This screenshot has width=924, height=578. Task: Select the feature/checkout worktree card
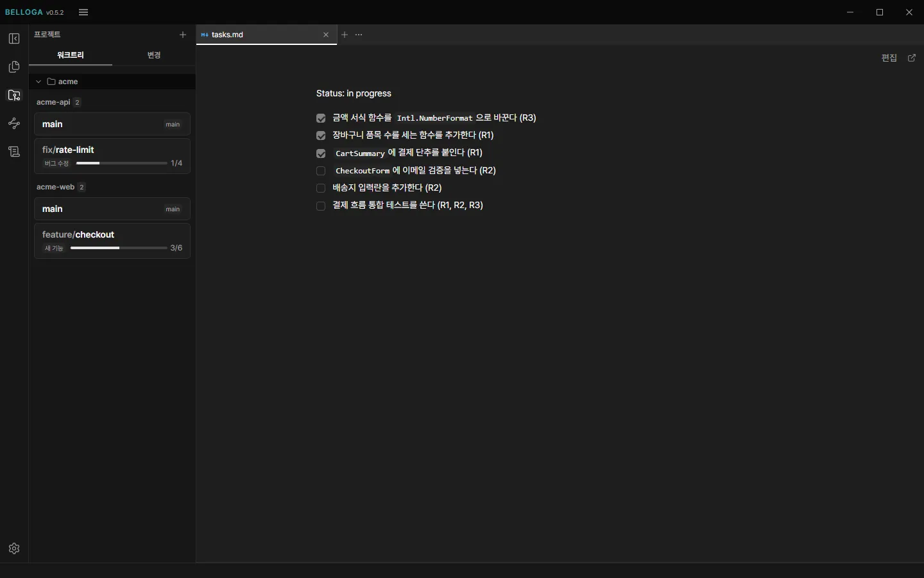pos(112,241)
